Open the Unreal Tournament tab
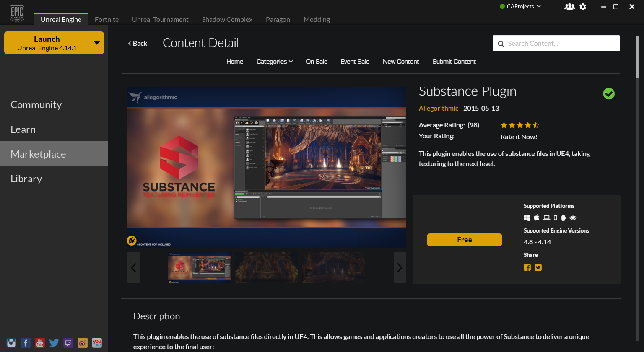This screenshot has width=644, height=352. tap(160, 19)
